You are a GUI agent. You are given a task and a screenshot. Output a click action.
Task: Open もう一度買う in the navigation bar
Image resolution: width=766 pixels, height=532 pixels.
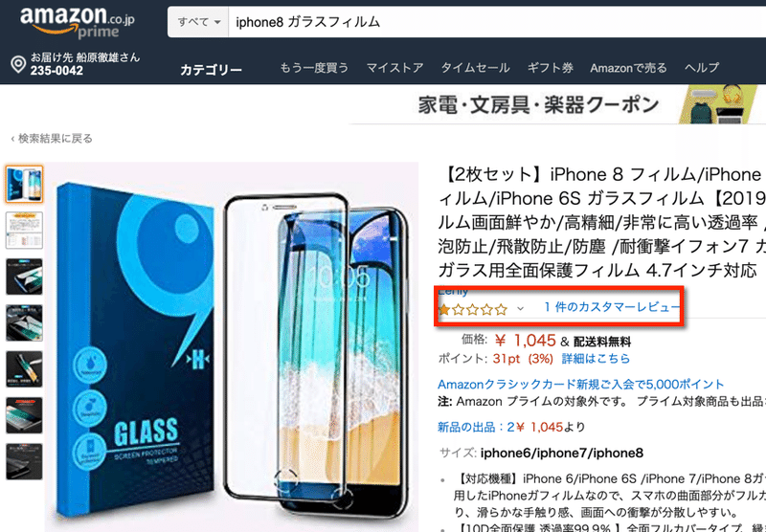point(314,68)
